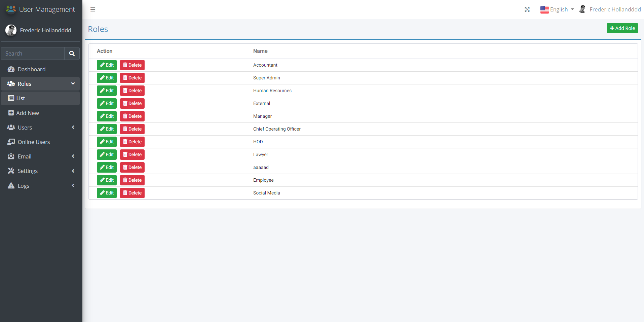The image size is (644, 322).
Task: Edit the Lawyer role
Action: (107, 154)
